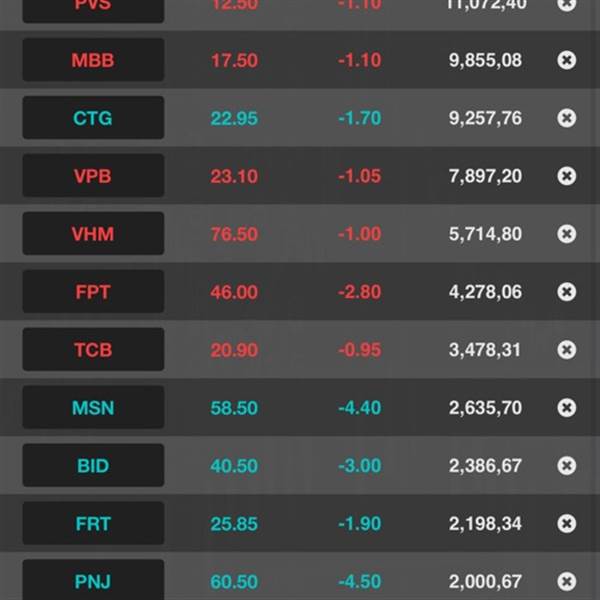600x600 pixels.
Task: Delete FRT from the watchlist
Action: point(566,523)
